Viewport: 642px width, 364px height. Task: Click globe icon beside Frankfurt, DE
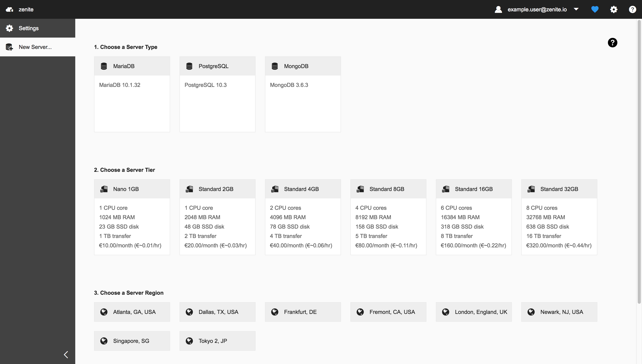pyautogui.click(x=275, y=312)
